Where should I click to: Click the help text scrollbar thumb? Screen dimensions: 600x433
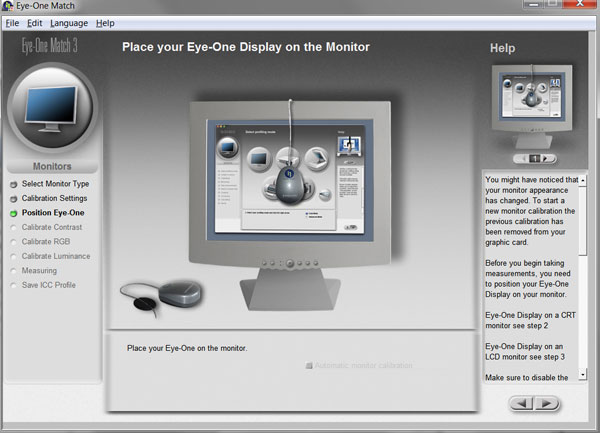point(582,221)
